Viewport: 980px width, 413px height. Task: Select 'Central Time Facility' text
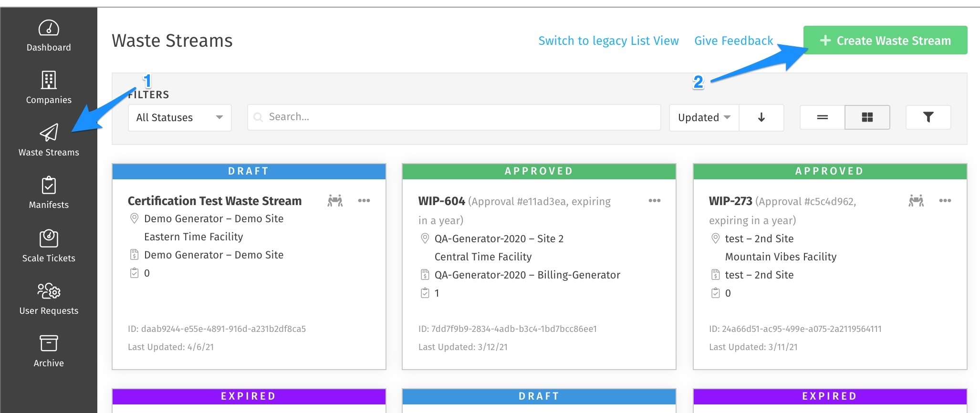point(483,257)
